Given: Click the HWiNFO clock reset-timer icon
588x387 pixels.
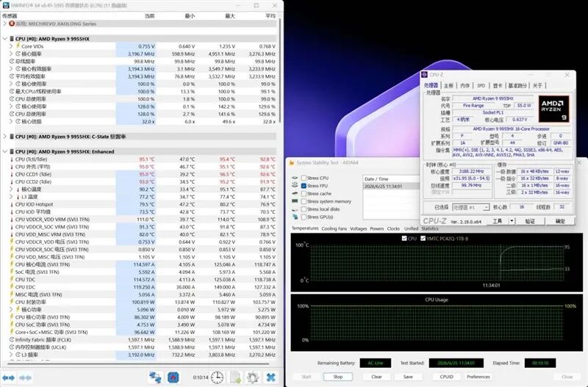Looking at the screenshot, I should 217,377.
